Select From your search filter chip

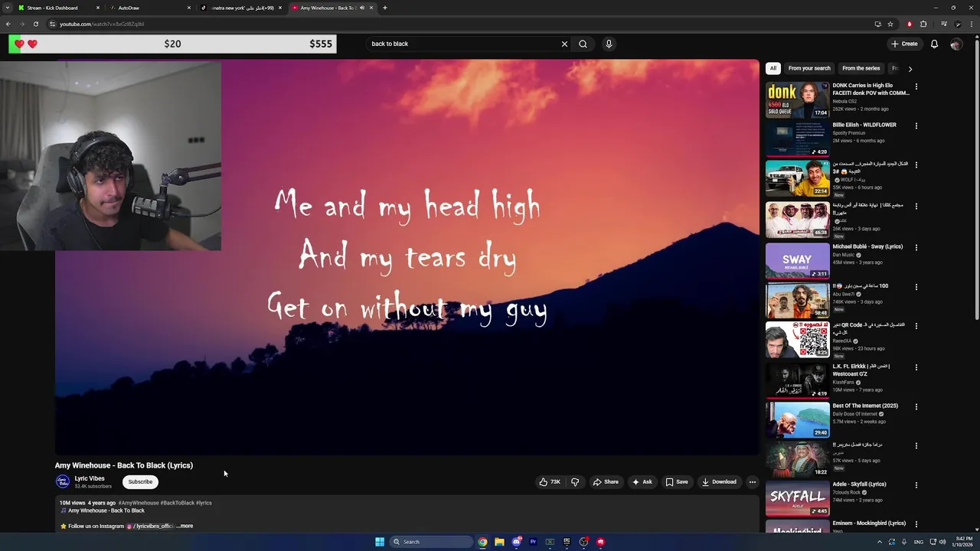point(809,68)
